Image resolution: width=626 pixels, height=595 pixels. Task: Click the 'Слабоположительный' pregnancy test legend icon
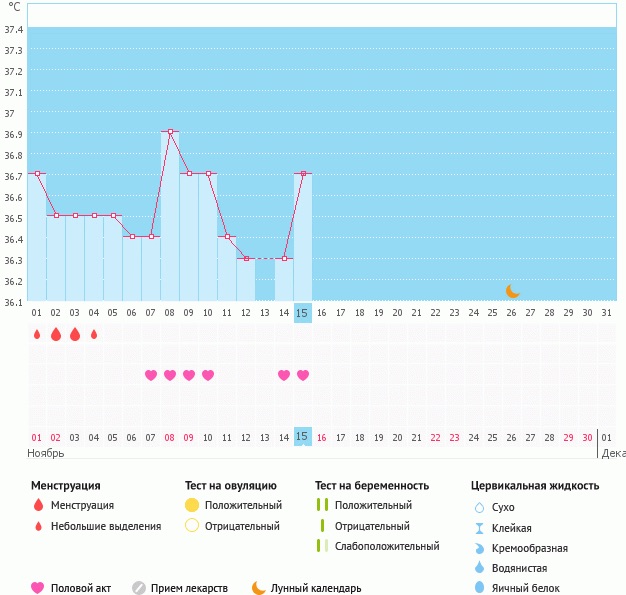(x=322, y=546)
